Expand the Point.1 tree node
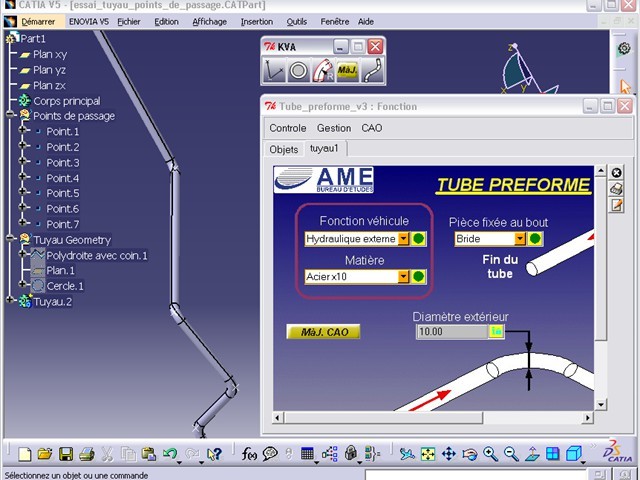Viewport: 640px width, 480px height. (22, 130)
